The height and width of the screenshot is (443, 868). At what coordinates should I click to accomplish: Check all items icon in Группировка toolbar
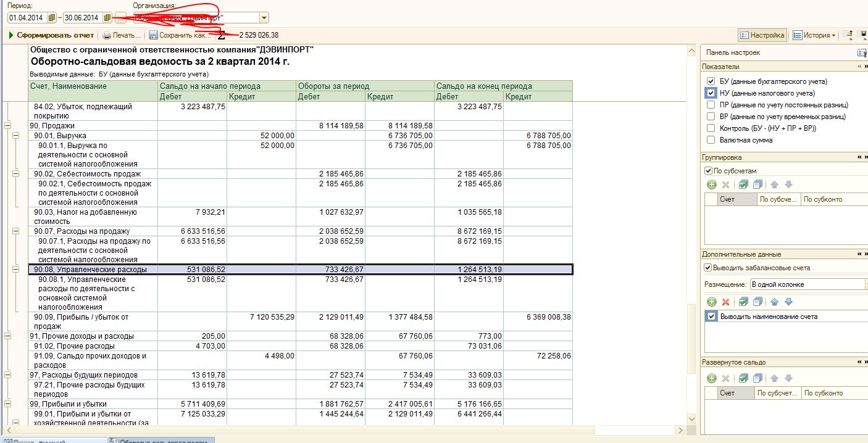[x=743, y=184]
